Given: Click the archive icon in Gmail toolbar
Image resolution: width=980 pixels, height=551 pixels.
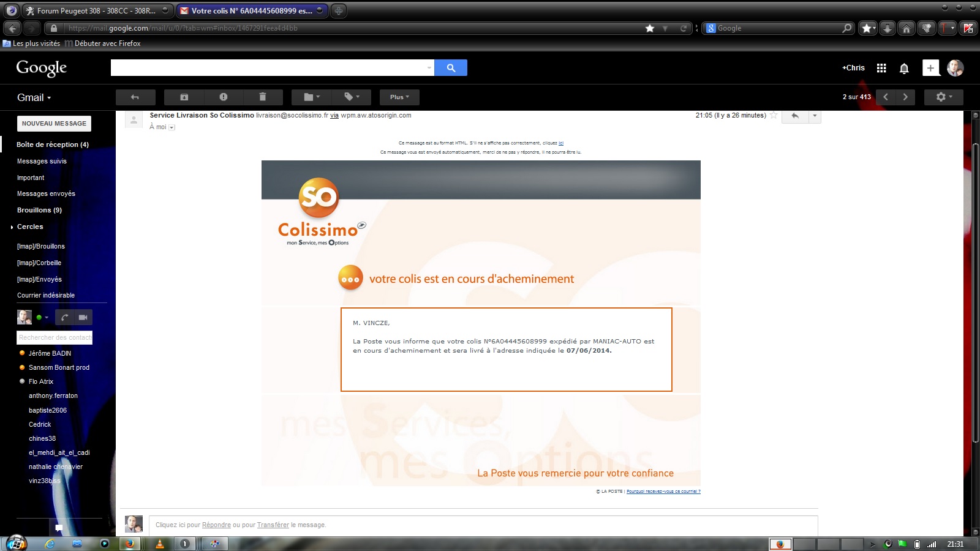Looking at the screenshot, I should [x=184, y=97].
